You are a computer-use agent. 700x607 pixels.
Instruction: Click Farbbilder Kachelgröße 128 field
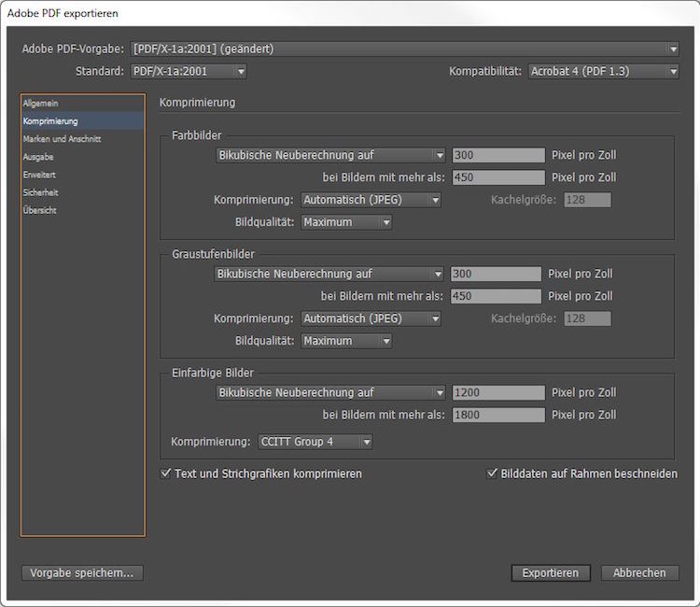[587, 200]
